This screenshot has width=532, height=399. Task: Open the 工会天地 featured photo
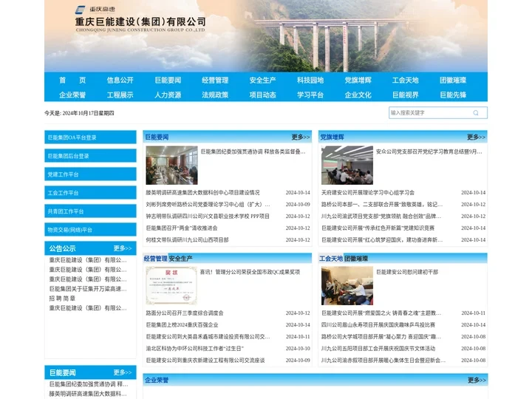click(x=347, y=285)
